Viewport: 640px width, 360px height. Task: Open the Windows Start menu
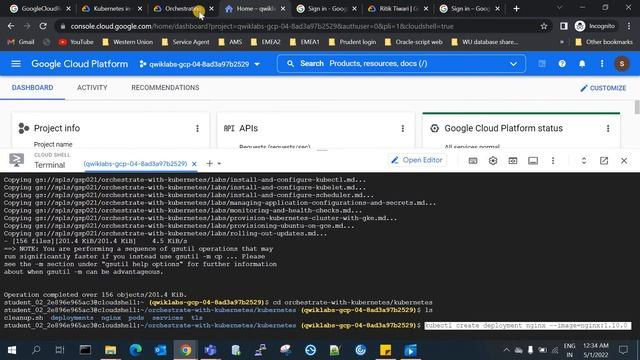click(x=12, y=350)
